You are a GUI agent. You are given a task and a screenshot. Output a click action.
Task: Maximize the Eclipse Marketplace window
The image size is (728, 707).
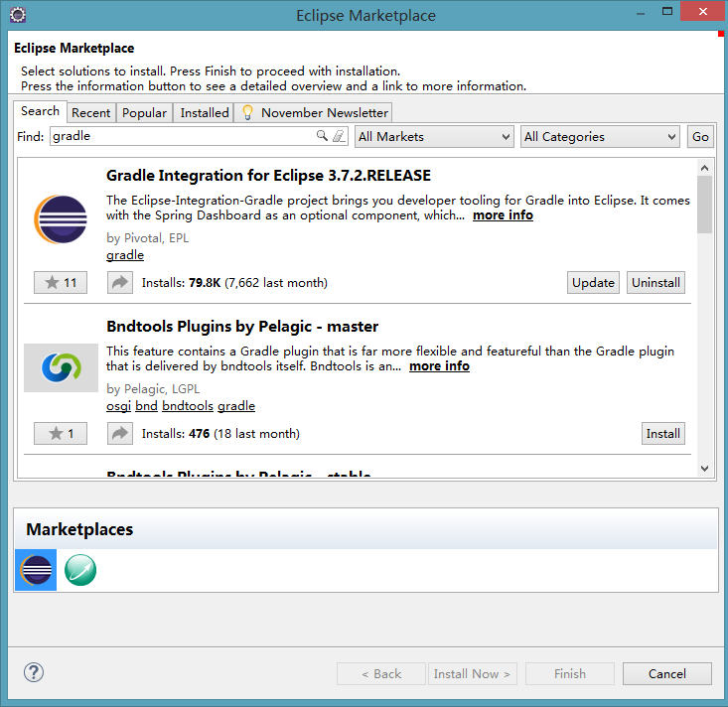(667, 12)
